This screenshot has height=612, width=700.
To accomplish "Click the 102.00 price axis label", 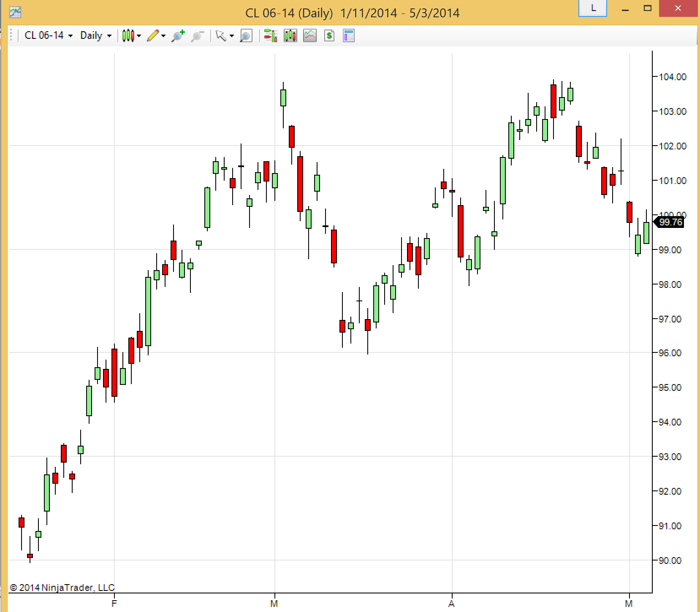I will click(673, 146).
